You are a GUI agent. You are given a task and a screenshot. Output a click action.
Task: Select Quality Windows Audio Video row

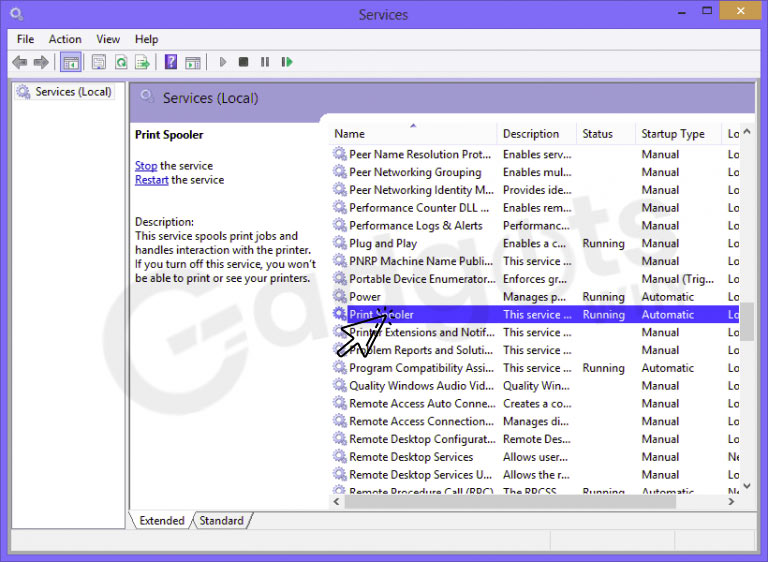(534, 385)
